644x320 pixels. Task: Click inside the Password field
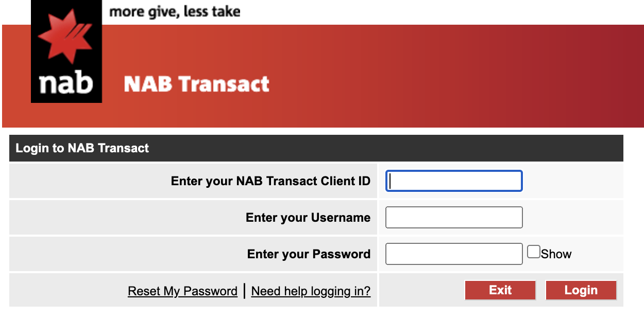pyautogui.click(x=453, y=254)
